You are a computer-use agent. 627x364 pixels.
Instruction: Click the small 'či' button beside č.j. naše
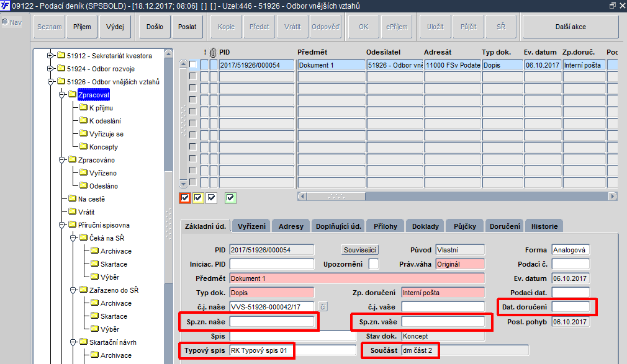point(323,307)
